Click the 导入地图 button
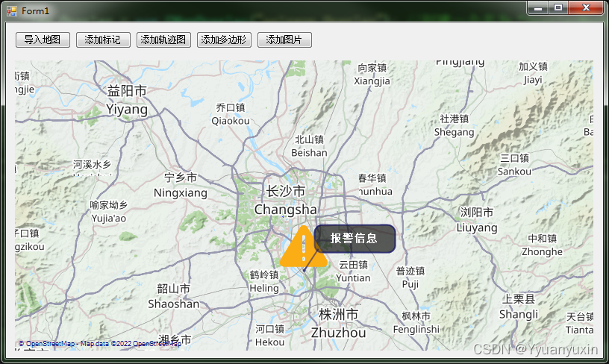Image resolution: width=609 pixels, height=364 pixels. (43, 40)
